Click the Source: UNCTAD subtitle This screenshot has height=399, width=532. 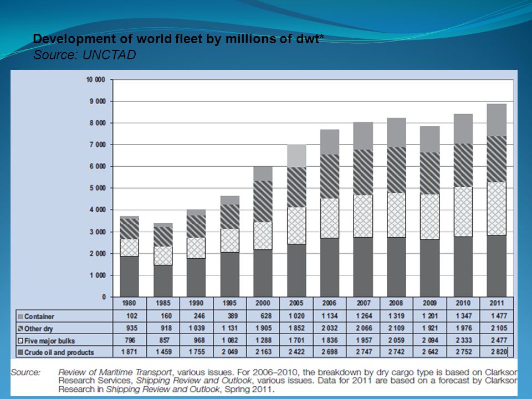point(84,55)
